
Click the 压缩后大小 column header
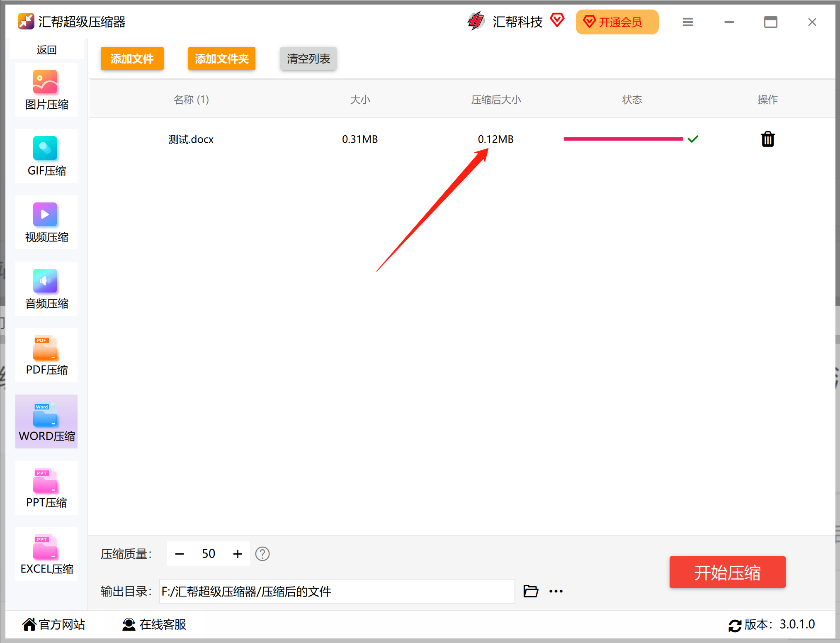point(496,100)
